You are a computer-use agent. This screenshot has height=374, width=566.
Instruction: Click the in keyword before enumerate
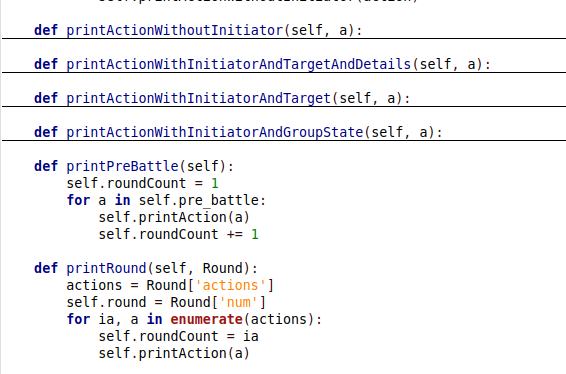[x=154, y=319]
